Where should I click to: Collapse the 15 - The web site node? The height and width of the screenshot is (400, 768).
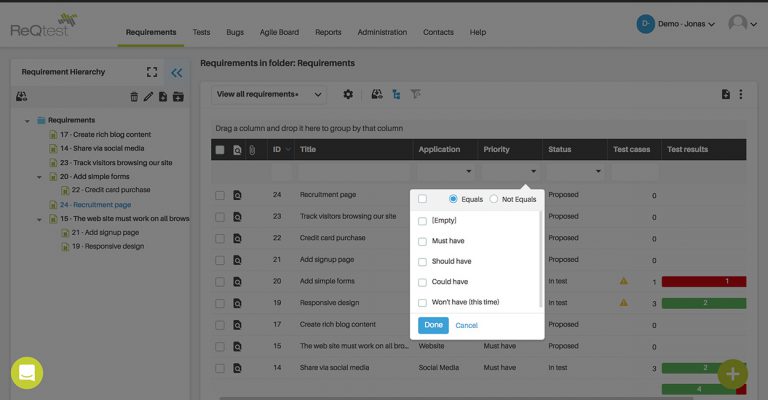click(x=39, y=220)
